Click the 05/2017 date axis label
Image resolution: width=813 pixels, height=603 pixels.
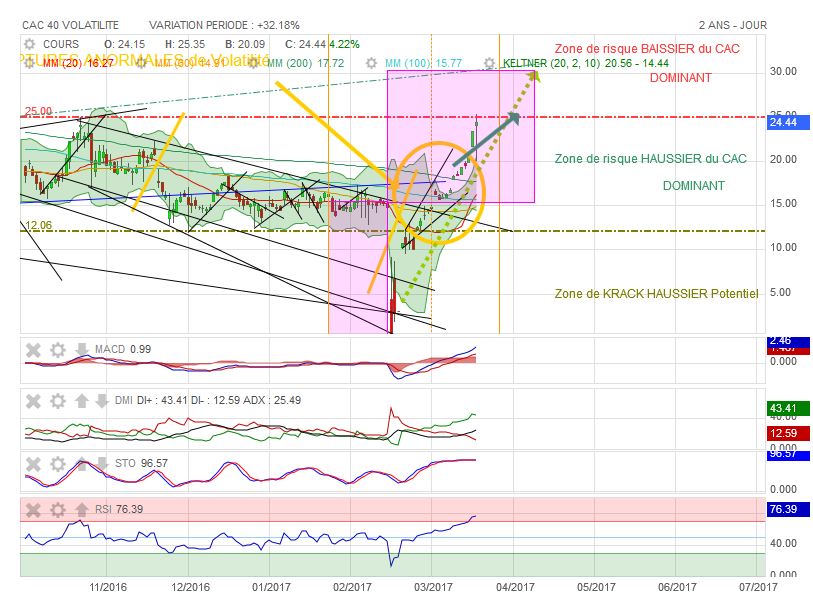(596, 587)
